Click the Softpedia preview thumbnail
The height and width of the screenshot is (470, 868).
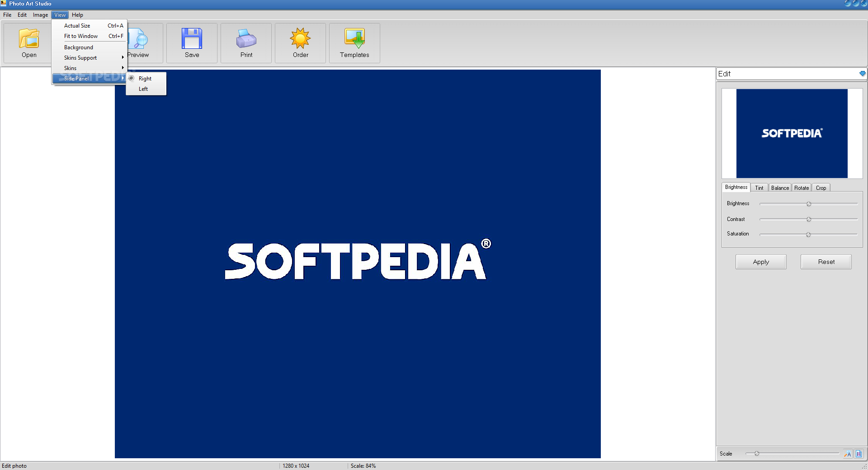[x=792, y=133]
